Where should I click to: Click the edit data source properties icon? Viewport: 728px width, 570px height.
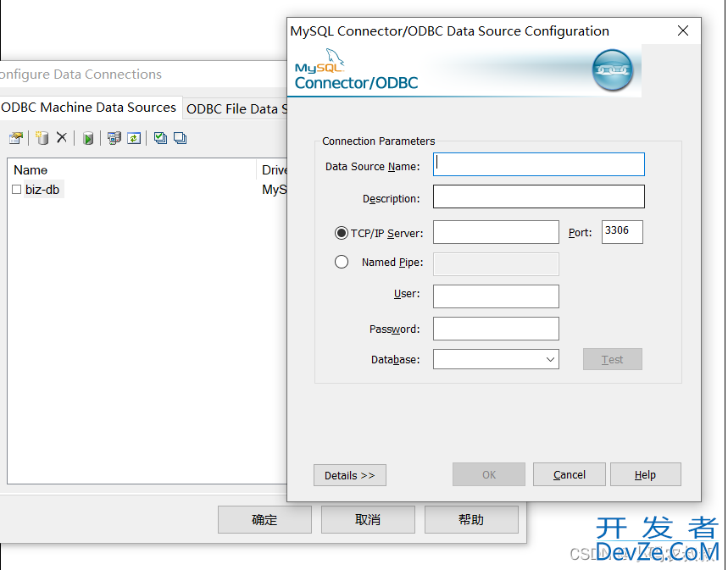pyautogui.click(x=16, y=138)
